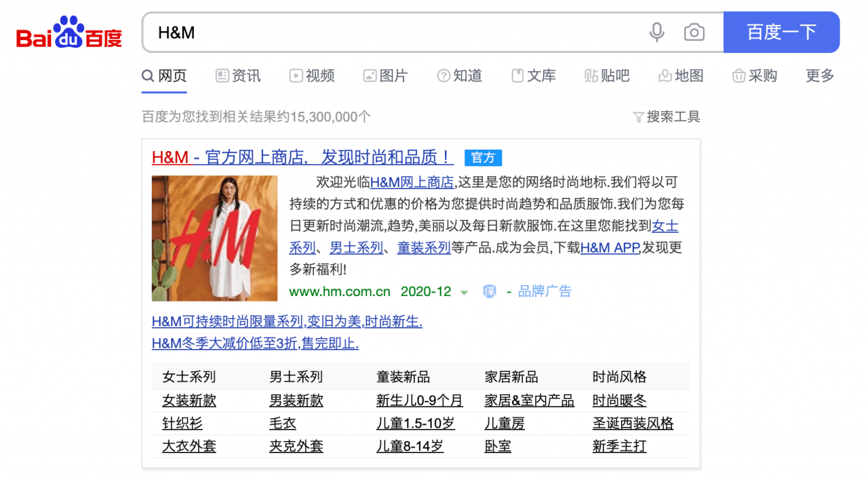This screenshot has height=481, width=868.
Task: Switch to the 视频 tab
Action: pyautogui.click(x=312, y=76)
